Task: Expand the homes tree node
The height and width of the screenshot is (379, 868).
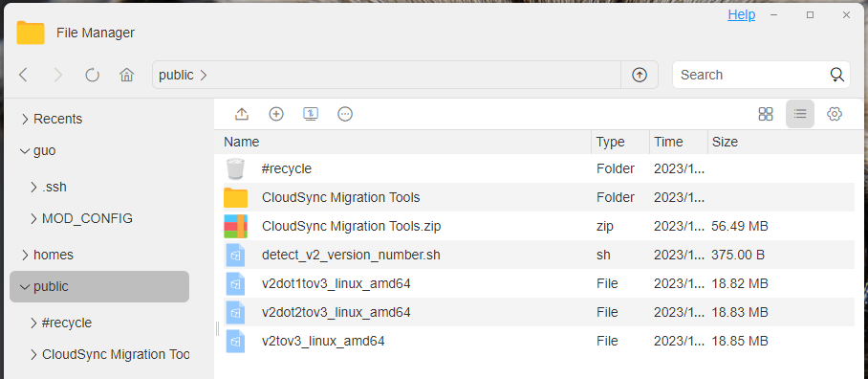Action: click(x=25, y=255)
